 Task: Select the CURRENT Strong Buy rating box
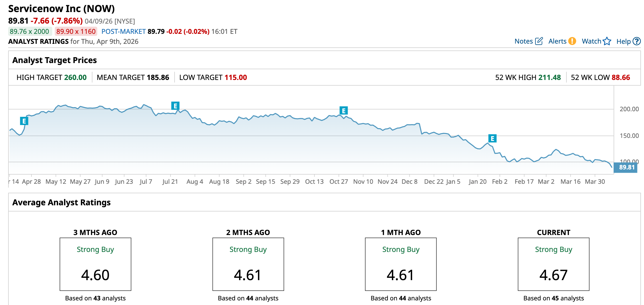553,264
